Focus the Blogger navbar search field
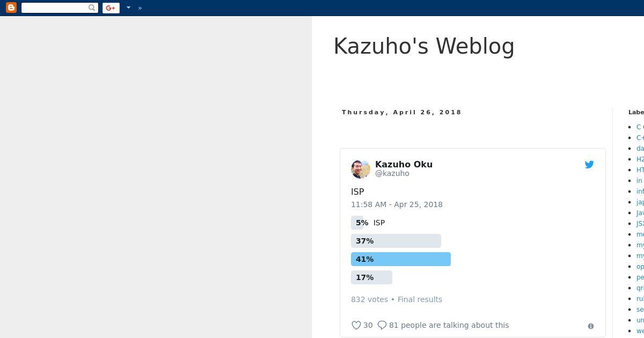644x338 pixels. pos(54,8)
